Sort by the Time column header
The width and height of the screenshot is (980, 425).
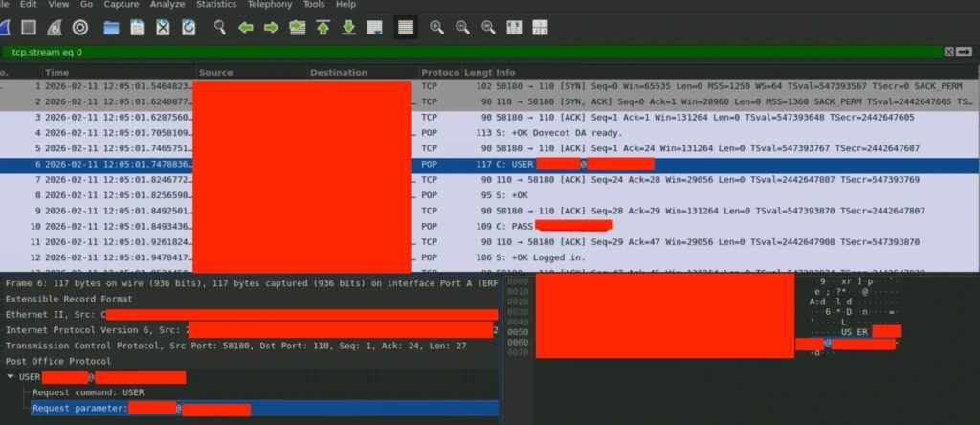[x=120, y=73]
